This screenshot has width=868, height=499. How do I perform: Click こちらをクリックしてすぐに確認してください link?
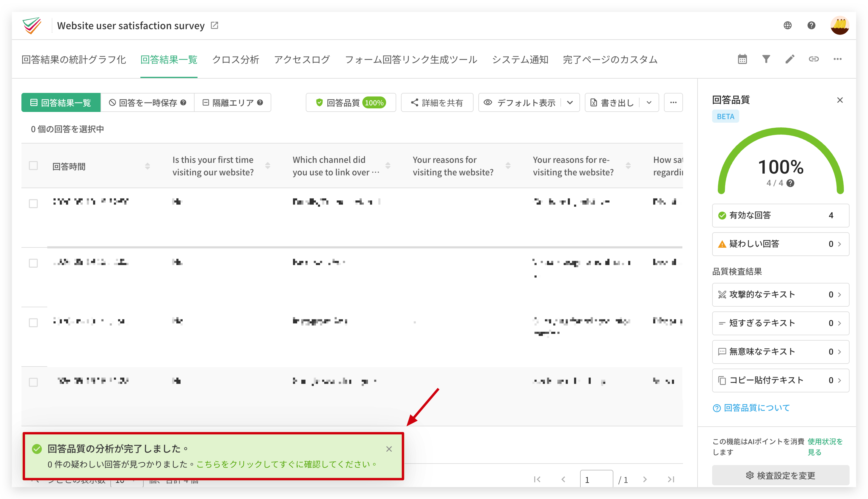click(x=286, y=464)
